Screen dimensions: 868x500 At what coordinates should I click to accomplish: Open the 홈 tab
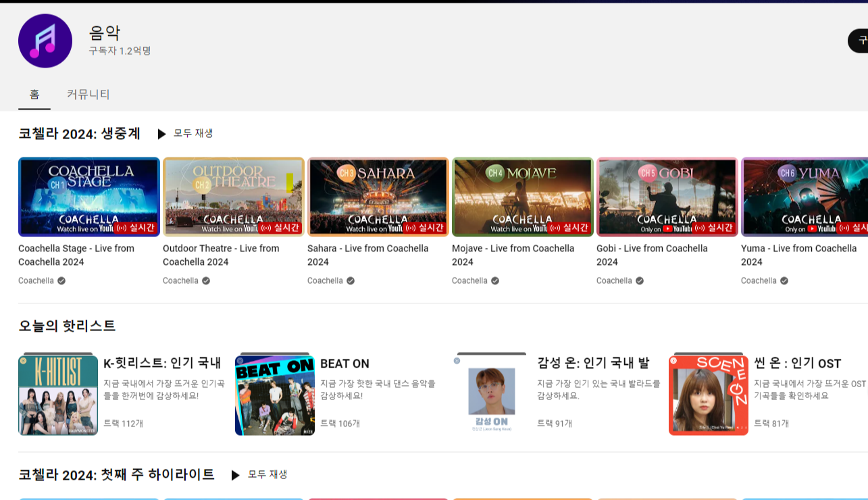point(34,95)
